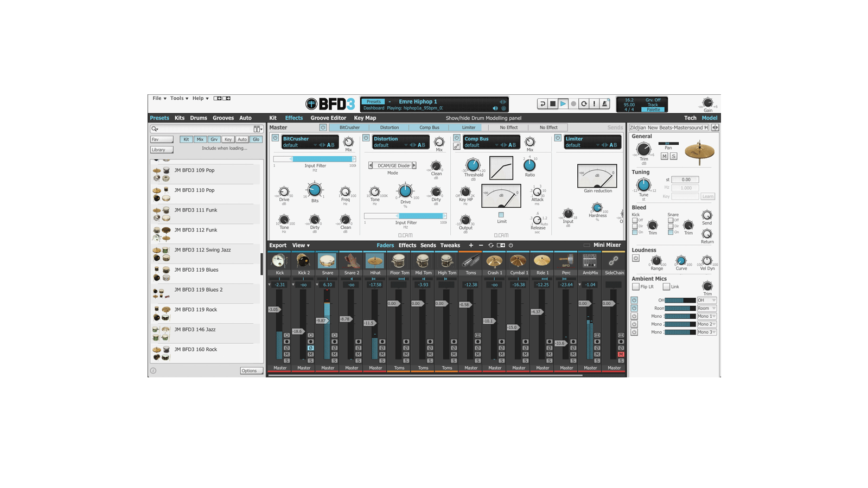Click the mixer refresh arrows icon
Viewport: 868px width, 488px height.
[491, 246]
